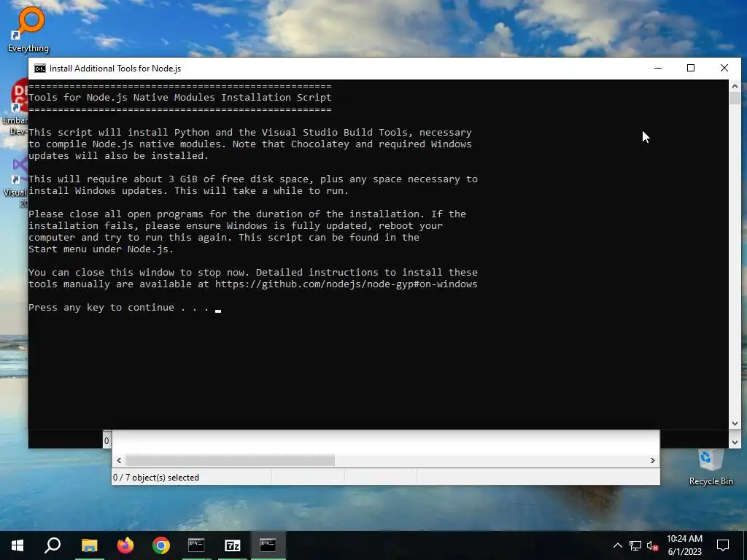Click the node-gyp GitHub URL text
747x560 pixels.
pyautogui.click(x=346, y=284)
